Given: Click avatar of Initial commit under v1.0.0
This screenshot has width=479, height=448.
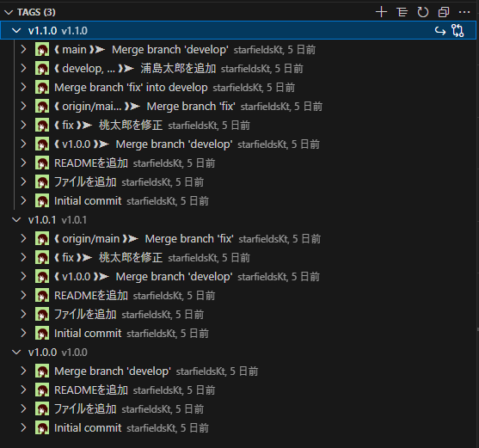Looking at the screenshot, I should pos(42,428).
